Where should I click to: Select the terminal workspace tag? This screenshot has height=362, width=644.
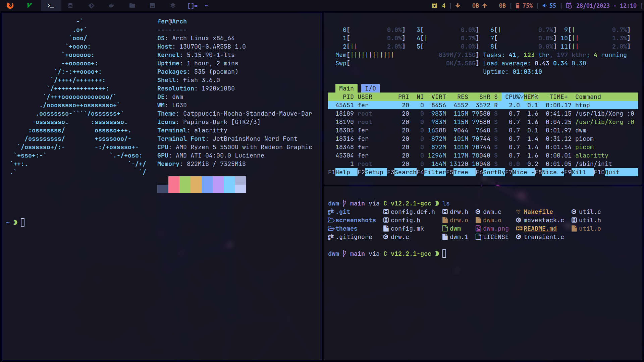click(x=51, y=5)
